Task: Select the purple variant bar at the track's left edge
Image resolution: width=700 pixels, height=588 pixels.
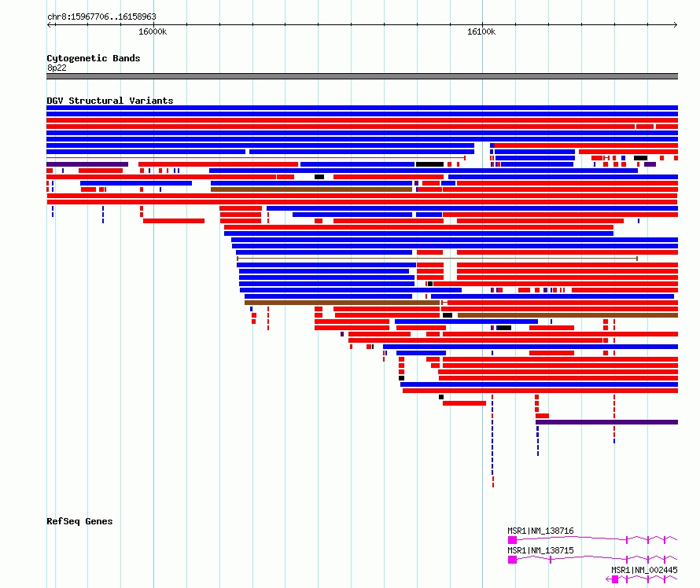Action: [87, 164]
